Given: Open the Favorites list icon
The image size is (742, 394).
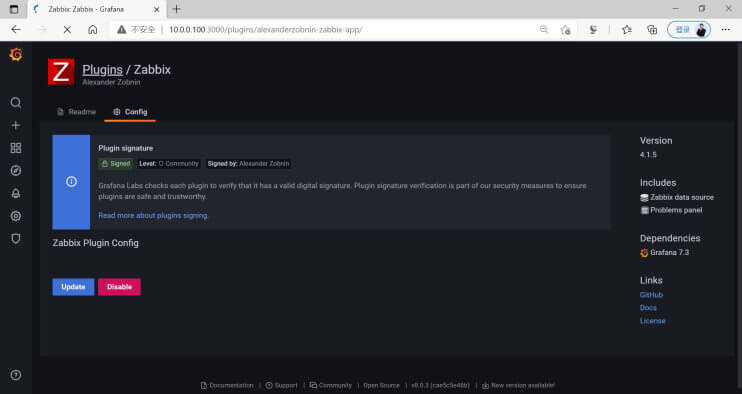Looking at the screenshot, I should tap(627, 30).
